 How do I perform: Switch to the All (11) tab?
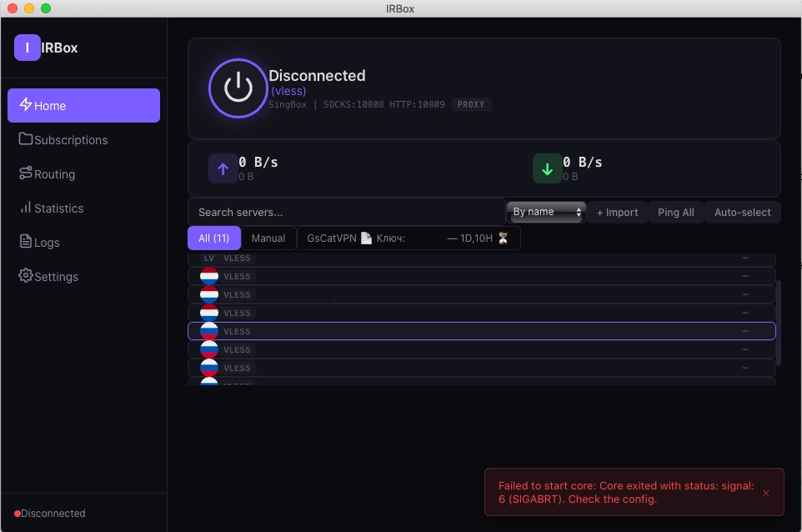coord(213,238)
